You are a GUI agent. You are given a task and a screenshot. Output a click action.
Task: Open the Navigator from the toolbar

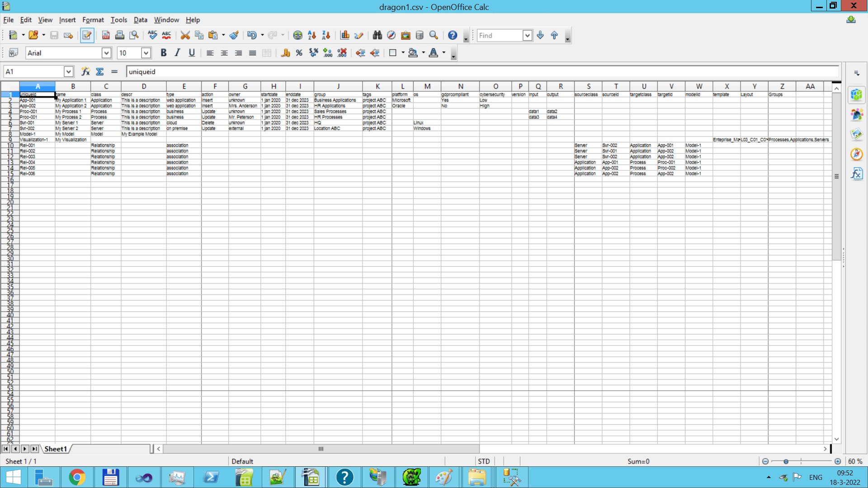[391, 35]
